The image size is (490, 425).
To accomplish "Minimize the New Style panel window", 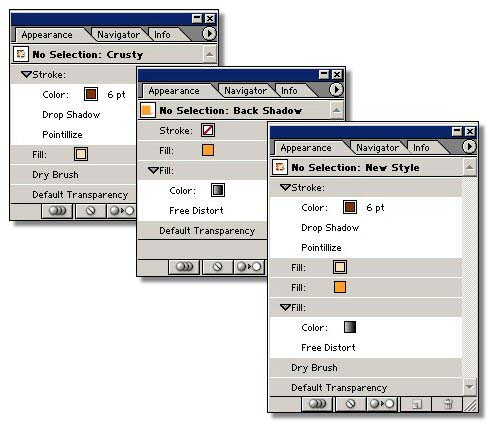I will click(x=457, y=131).
